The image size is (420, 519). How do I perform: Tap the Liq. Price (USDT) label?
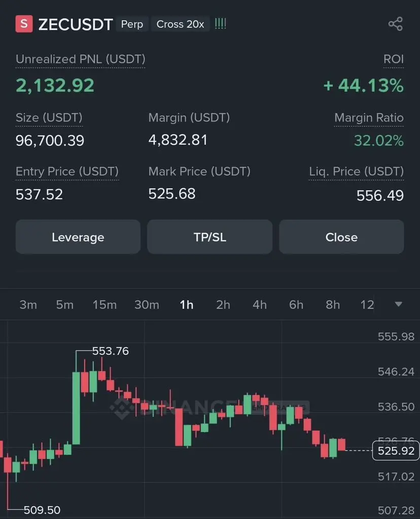click(356, 172)
